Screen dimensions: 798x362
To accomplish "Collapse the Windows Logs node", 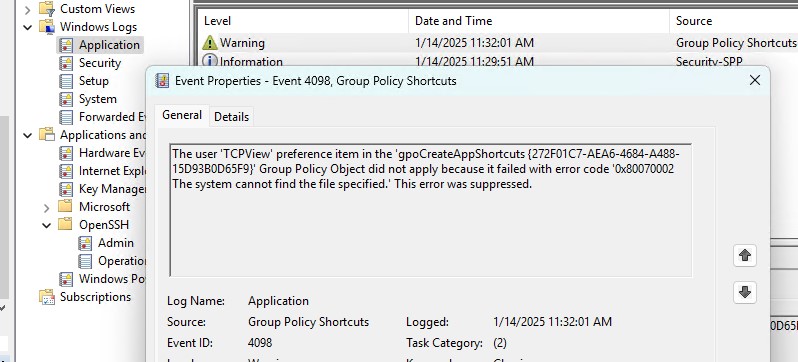I will coord(27,27).
